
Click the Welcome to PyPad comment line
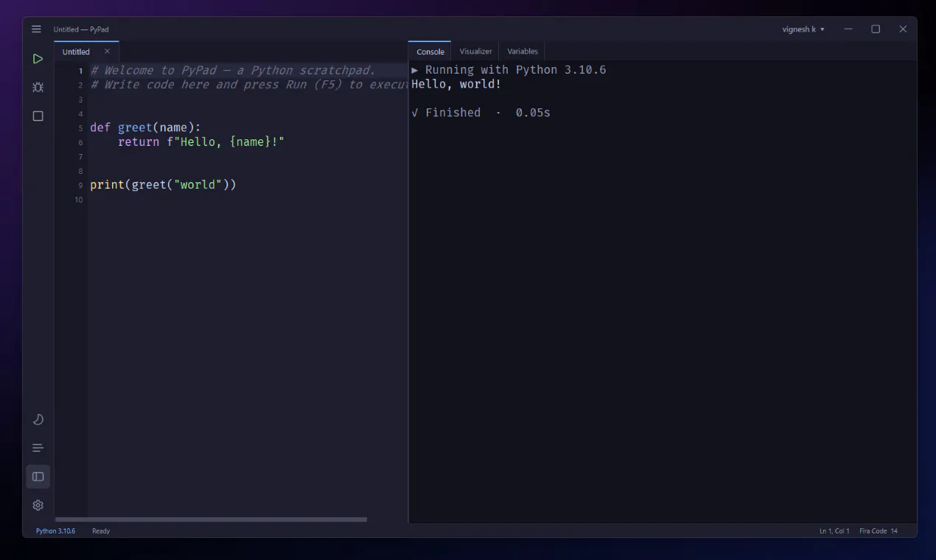[x=233, y=71]
